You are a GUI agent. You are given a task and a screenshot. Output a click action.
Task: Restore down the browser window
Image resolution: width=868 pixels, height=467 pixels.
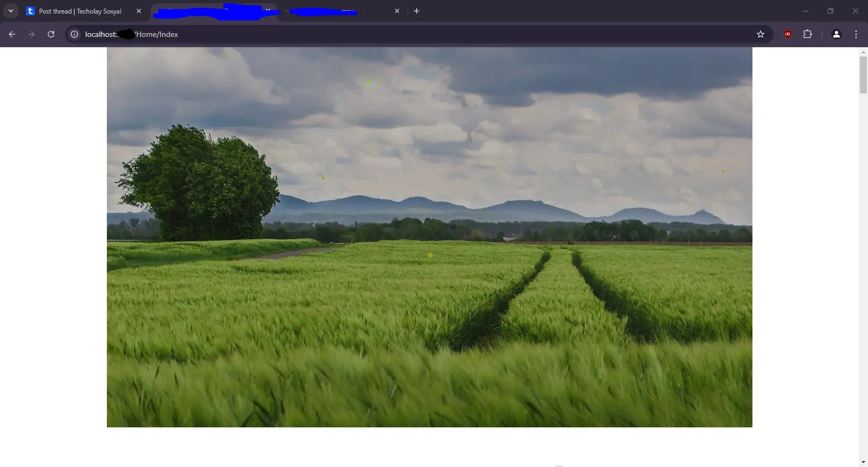(831, 11)
